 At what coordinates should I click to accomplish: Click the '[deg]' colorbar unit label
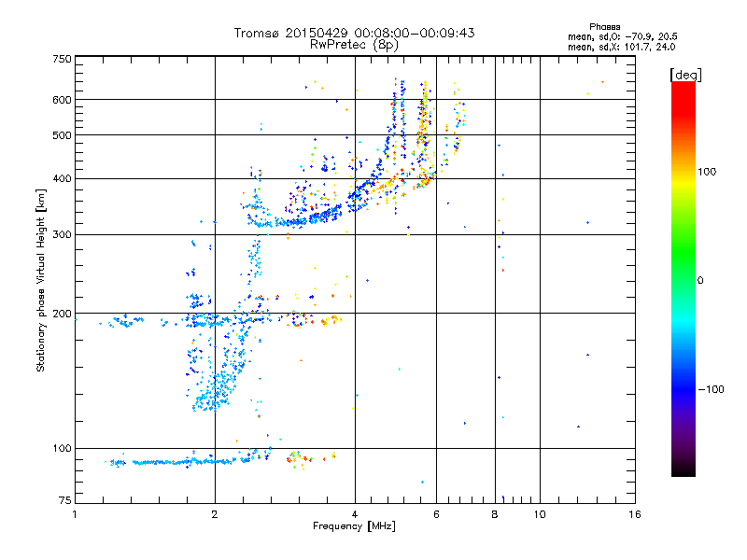coord(685,75)
